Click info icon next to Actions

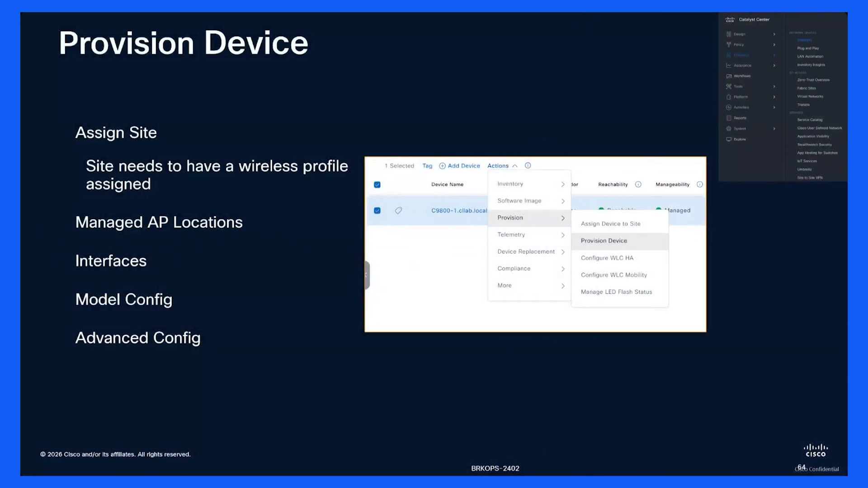click(528, 166)
